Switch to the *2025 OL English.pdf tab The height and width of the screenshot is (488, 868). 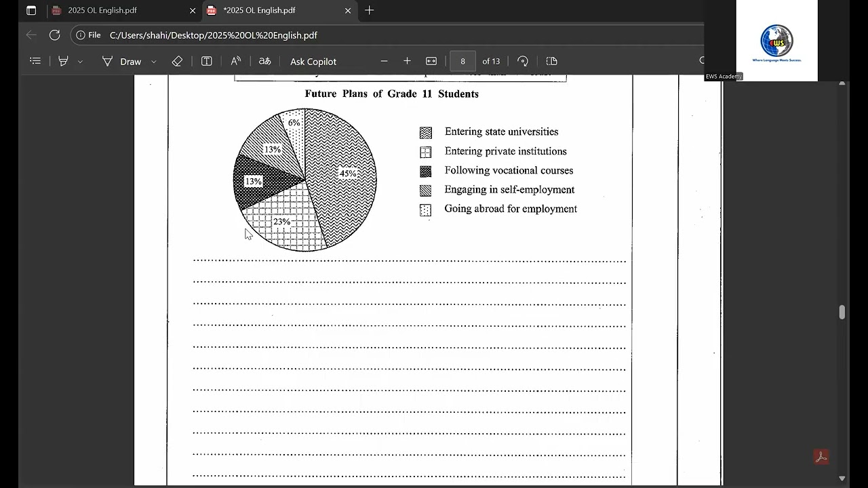pyautogui.click(x=279, y=10)
